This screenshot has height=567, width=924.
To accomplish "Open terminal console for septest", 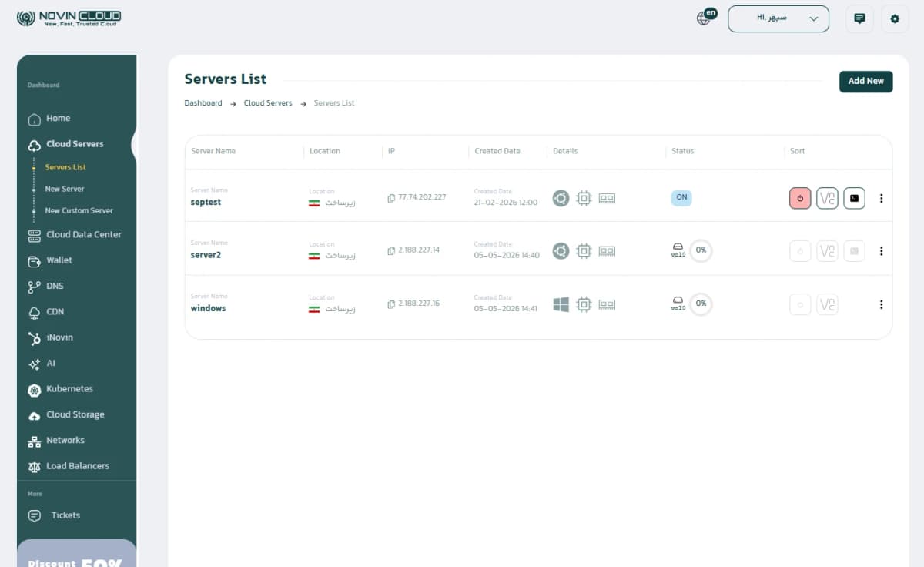I will coord(854,198).
